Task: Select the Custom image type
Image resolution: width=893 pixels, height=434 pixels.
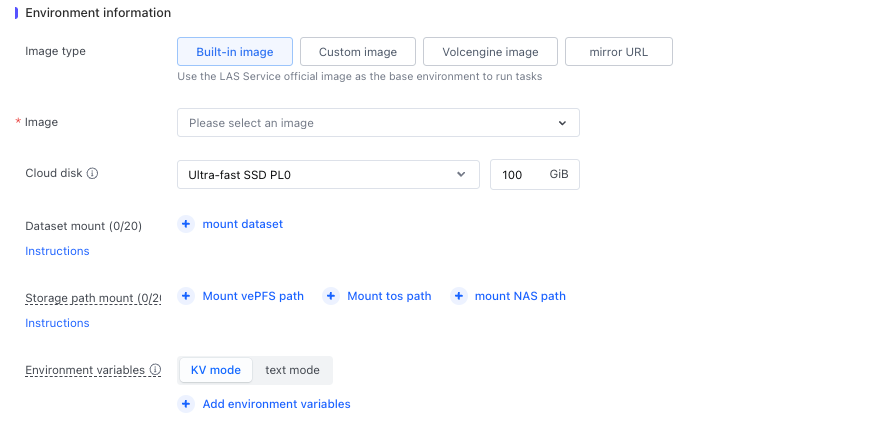Action: [358, 52]
